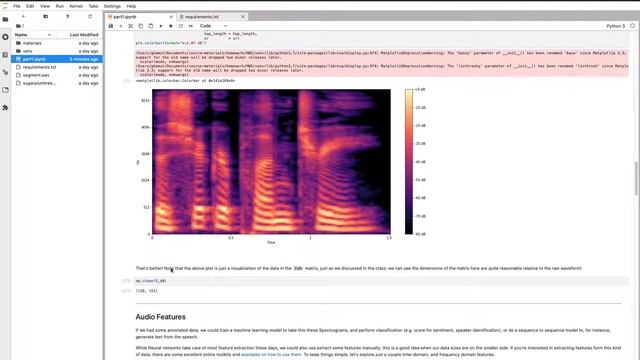
Task: Open the Tabs menu
Action: pyautogui.click(x=93, y=6)
